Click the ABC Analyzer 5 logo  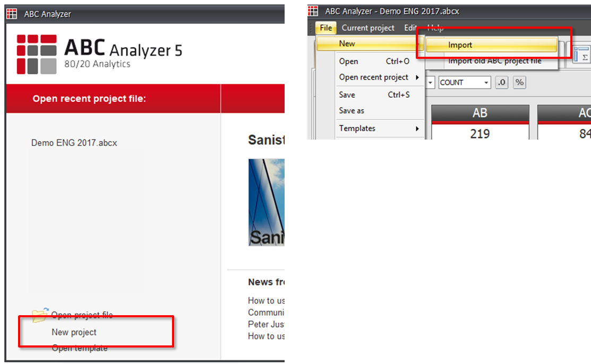[99, 55]
